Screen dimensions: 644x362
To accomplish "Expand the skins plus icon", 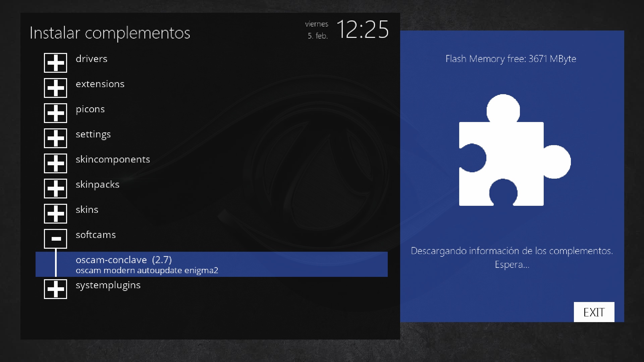I will [x=55, y=214].
